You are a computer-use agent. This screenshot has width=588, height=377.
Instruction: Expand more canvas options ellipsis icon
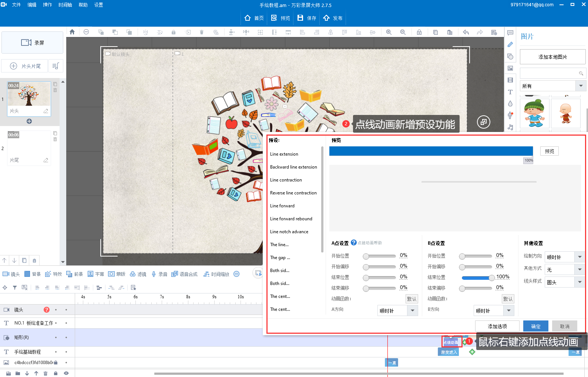(86, 32)
